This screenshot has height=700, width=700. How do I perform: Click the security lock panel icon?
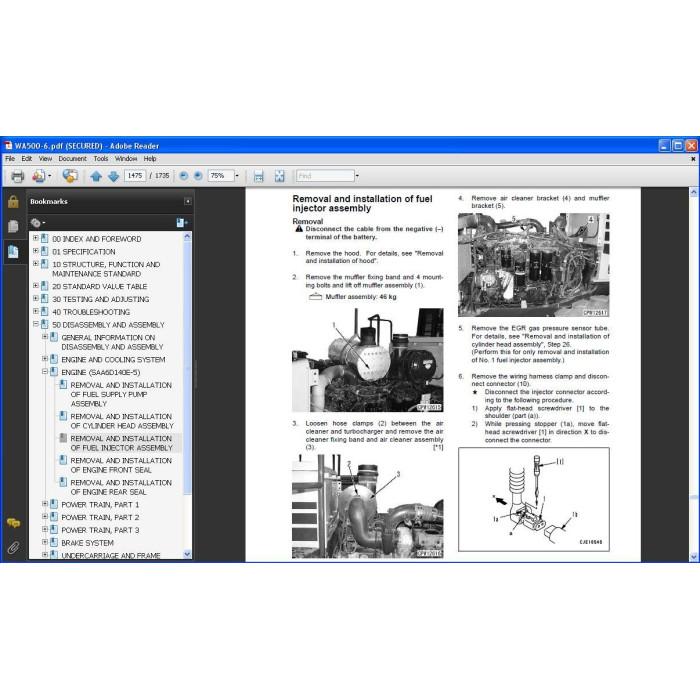13,202
